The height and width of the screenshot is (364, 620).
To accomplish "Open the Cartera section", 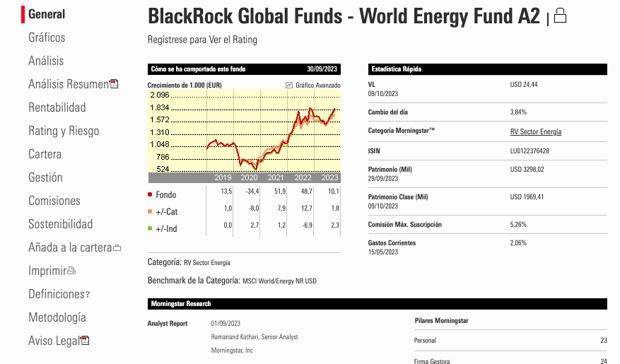I will click(x=45, y=154).
